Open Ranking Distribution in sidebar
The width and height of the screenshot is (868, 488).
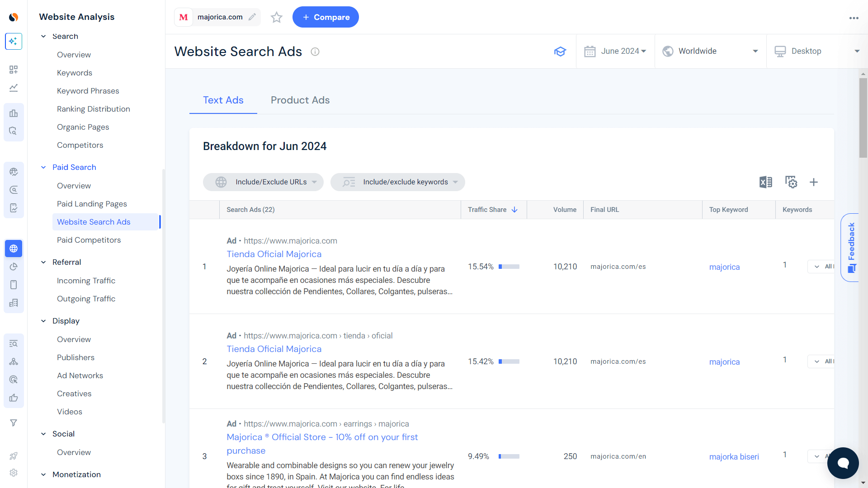[94, 109]
